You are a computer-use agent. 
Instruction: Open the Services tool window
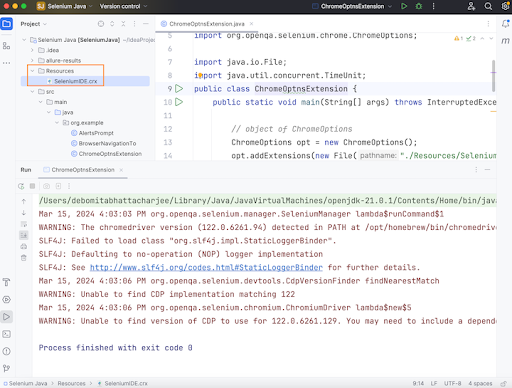pos(6,299)
